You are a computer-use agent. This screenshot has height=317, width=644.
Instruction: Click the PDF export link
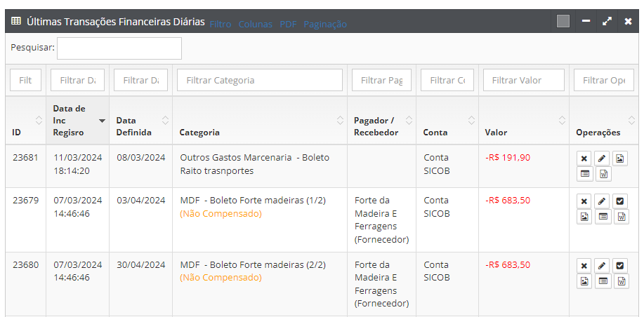point(288,24)
